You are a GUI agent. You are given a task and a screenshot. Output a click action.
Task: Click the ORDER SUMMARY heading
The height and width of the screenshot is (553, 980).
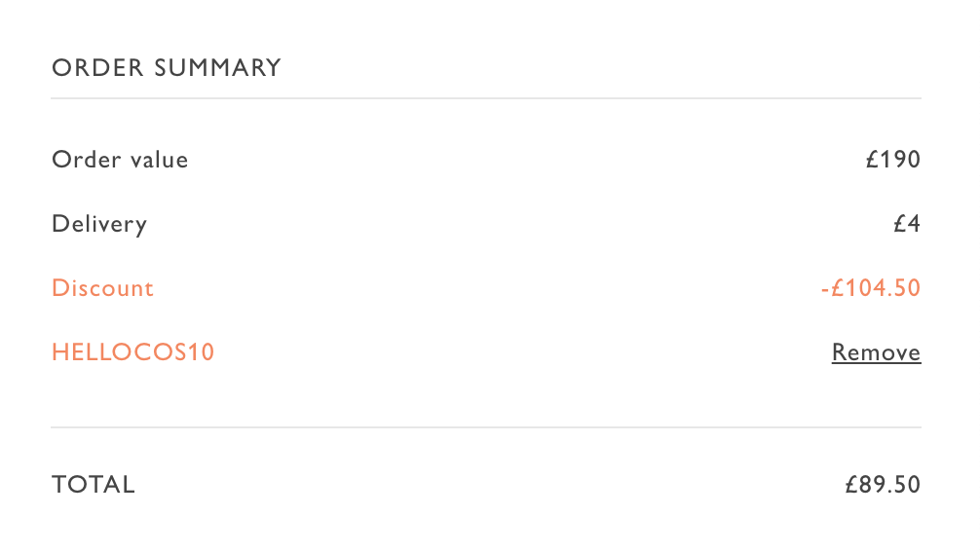coord(167,68)
